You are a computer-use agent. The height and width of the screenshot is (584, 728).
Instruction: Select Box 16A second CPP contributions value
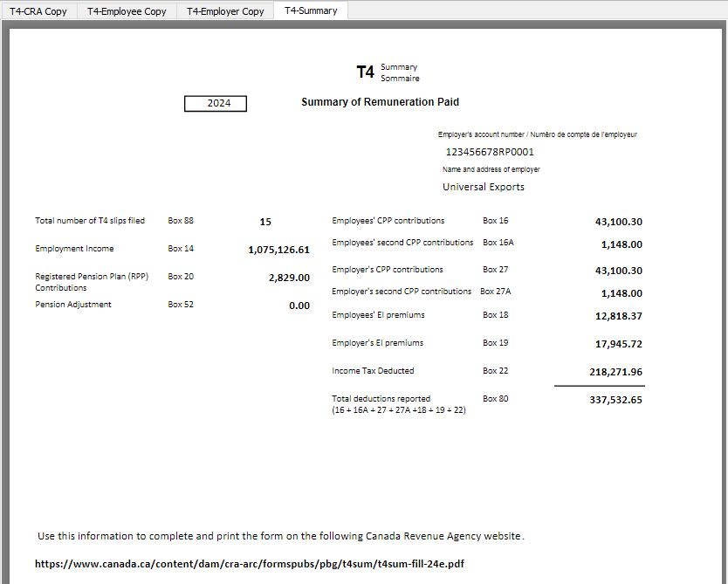tap(621, 244)
